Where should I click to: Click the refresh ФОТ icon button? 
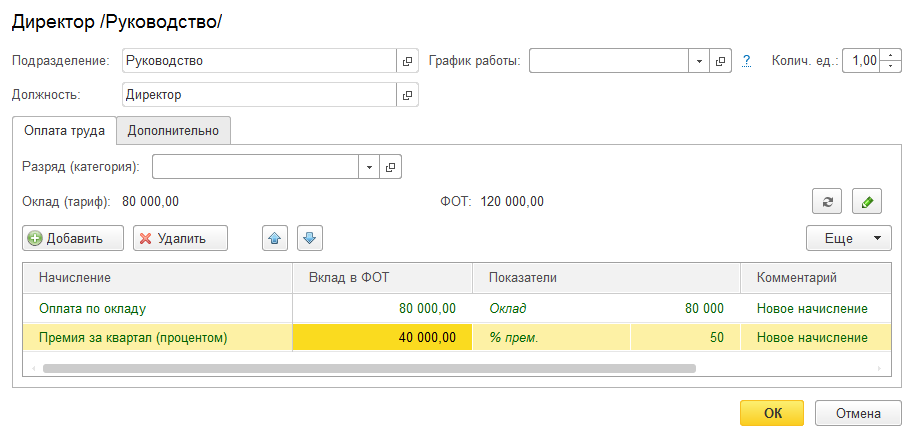coord(827,202)
